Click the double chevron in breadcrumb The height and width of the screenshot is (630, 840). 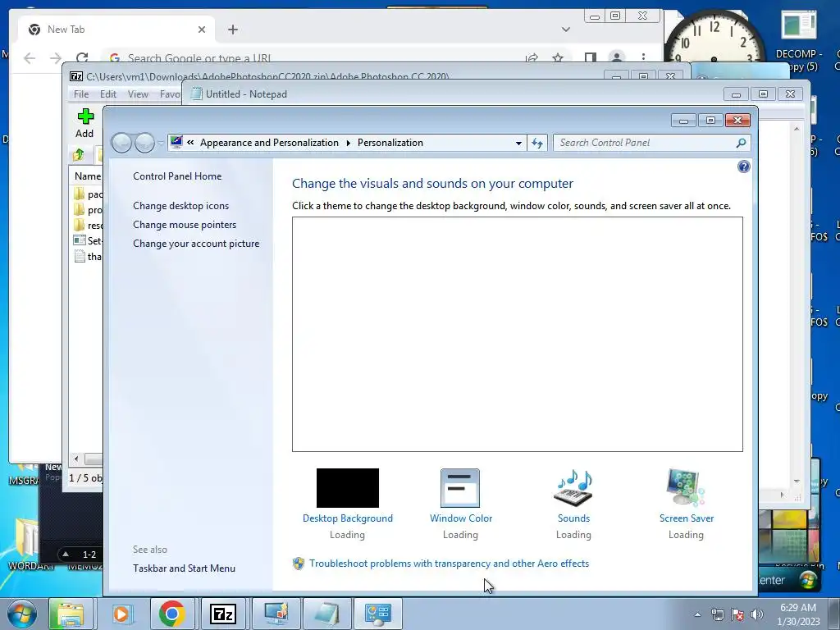[x=190, y=143]
